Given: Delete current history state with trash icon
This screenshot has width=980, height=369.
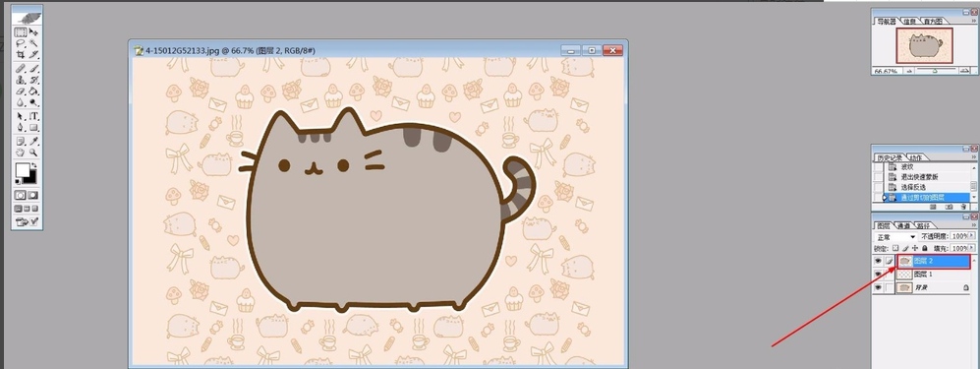Looking at the screenshot, I should coord(963,206).
